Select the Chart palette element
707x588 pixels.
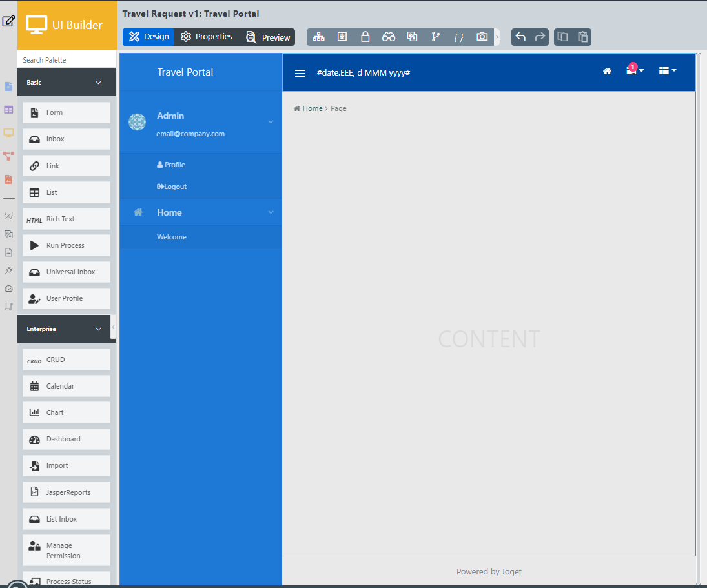tap(67, 412)
